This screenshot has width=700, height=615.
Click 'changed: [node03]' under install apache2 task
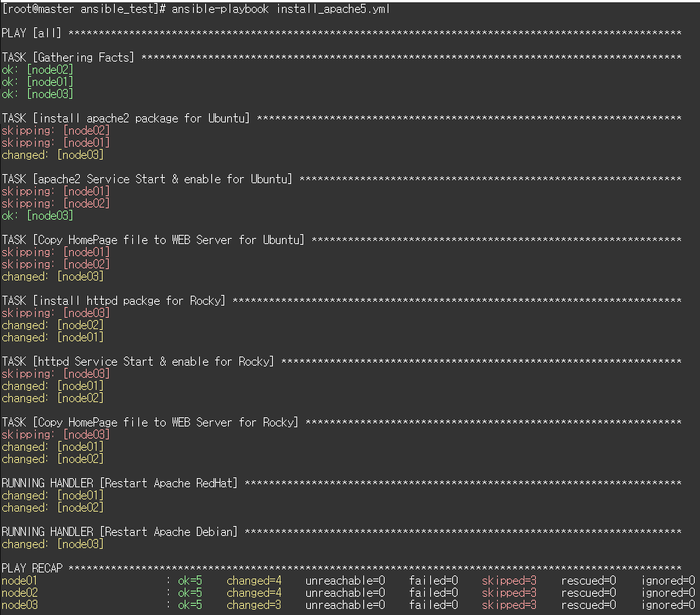tap(52, 155)
